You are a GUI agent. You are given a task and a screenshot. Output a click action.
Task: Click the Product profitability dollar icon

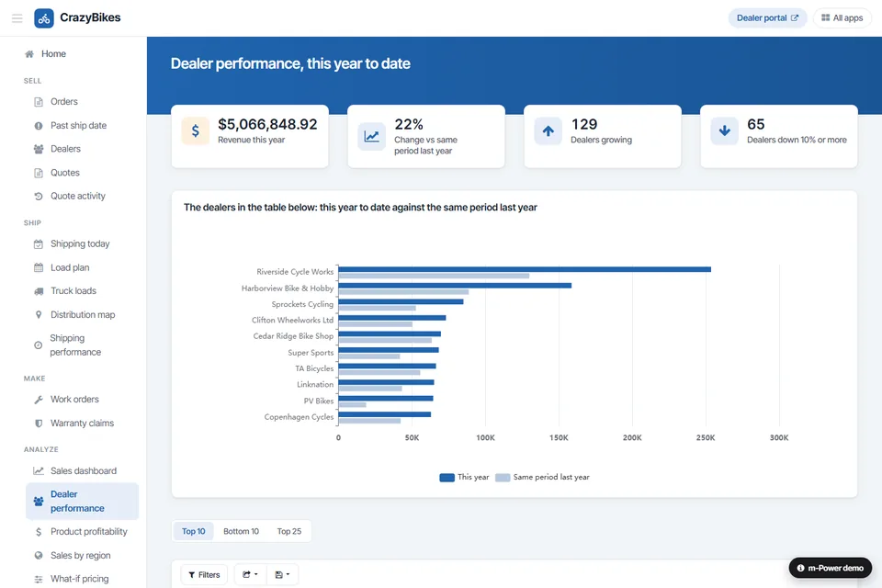[x=39, y=532]
